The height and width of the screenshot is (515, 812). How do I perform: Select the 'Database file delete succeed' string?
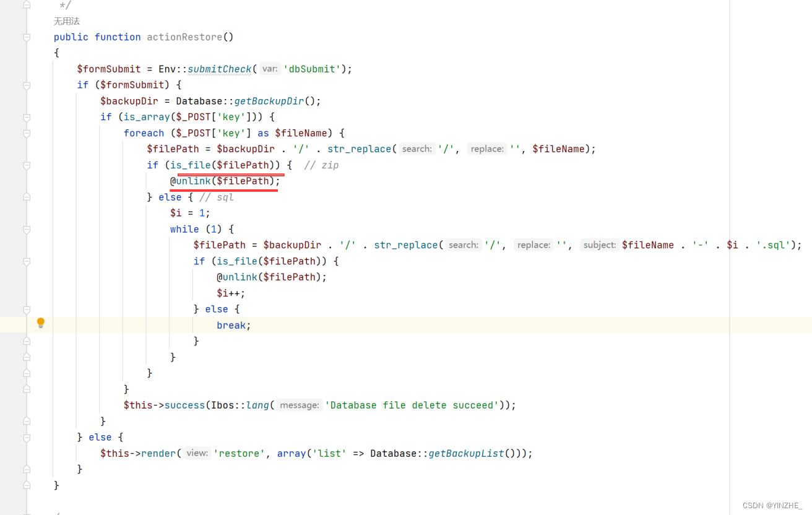click(x=412, y=405)
